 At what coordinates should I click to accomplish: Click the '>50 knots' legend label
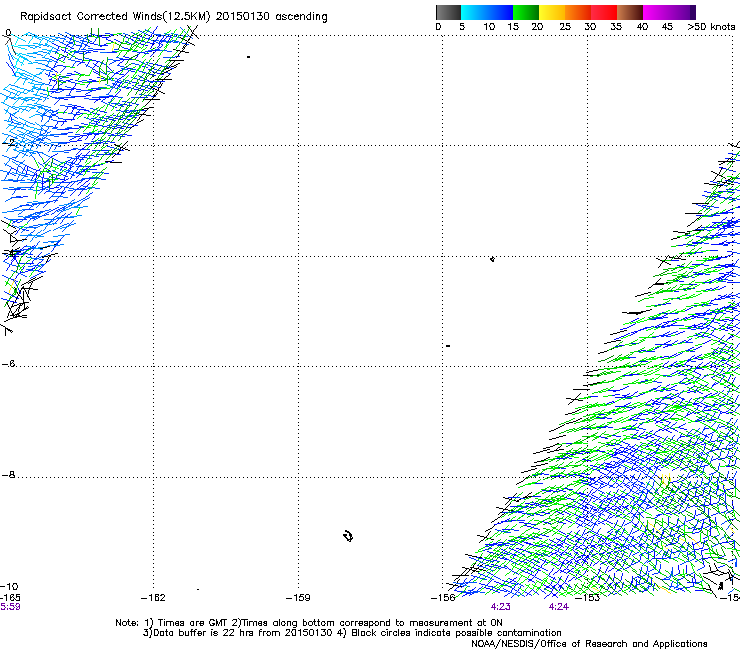click(x=711, y=26)
